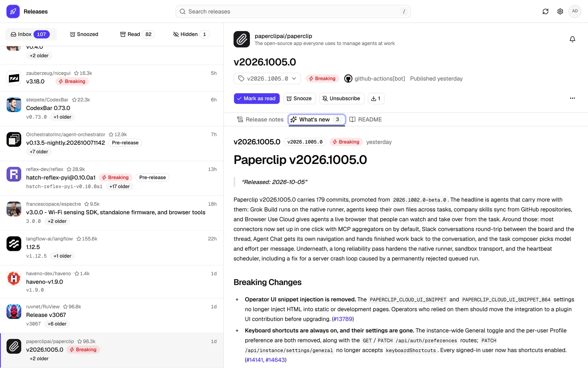Select the What's new tab
The height and width of the screenshot is (368, 588).
point(317,119)
